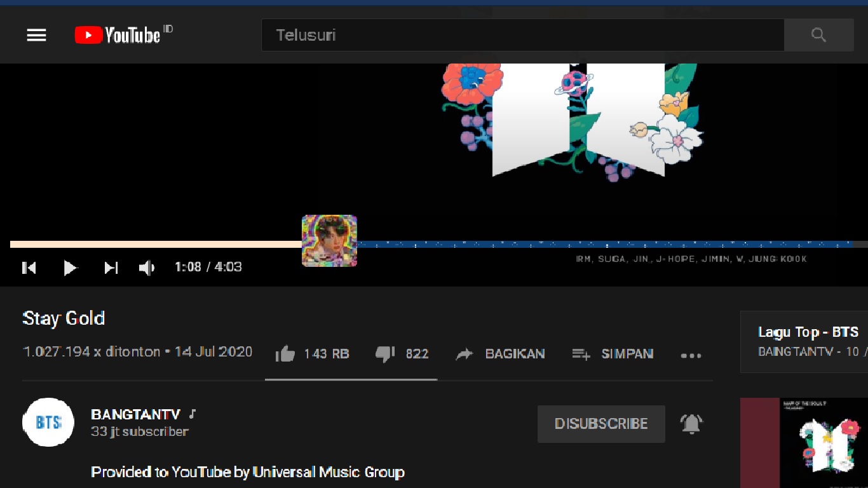
Task: Click the video title Stay Gold
Action: point(64,318)
